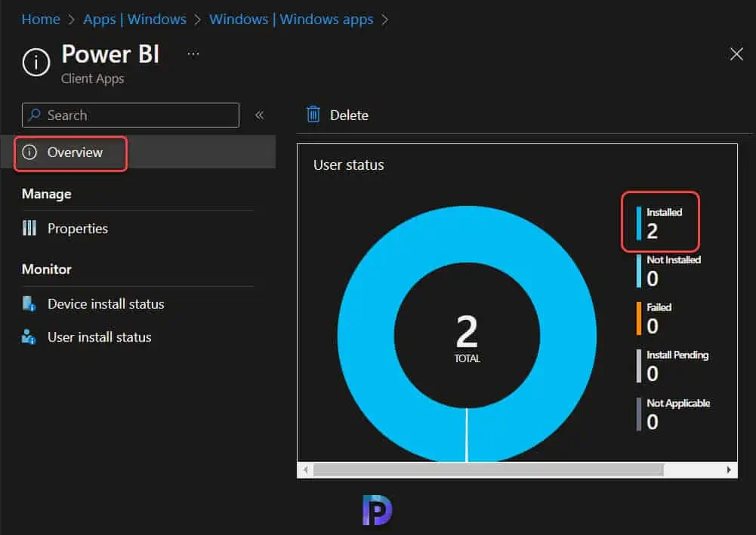Click the blue Installed color bar
The height and width of the screenshot is (535, 756).
point(638,223)
